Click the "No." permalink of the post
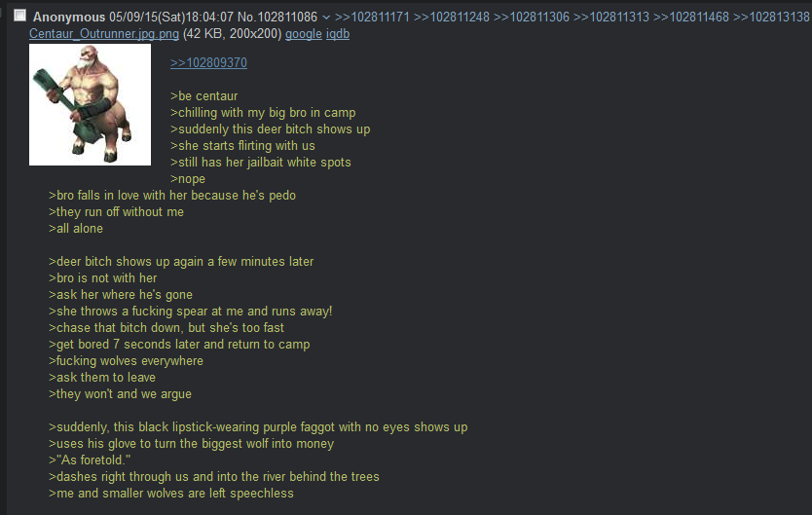Screen dimensions: 812x515 [x=247, y=18]
